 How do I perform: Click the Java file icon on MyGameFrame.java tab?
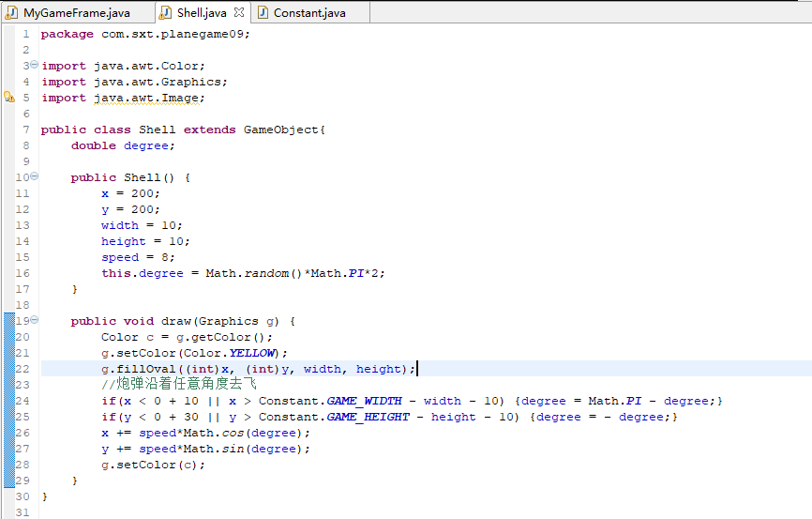tap(11, 12)
